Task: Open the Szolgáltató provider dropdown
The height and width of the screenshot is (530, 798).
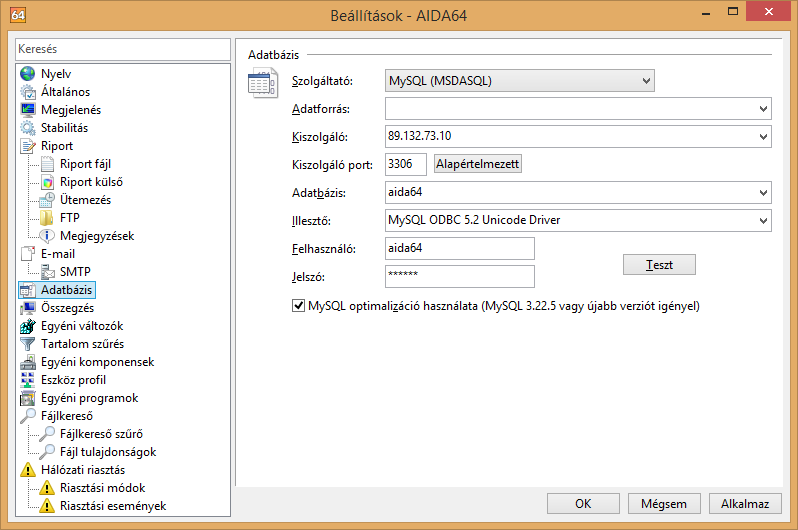Action: tap(520, 81)
